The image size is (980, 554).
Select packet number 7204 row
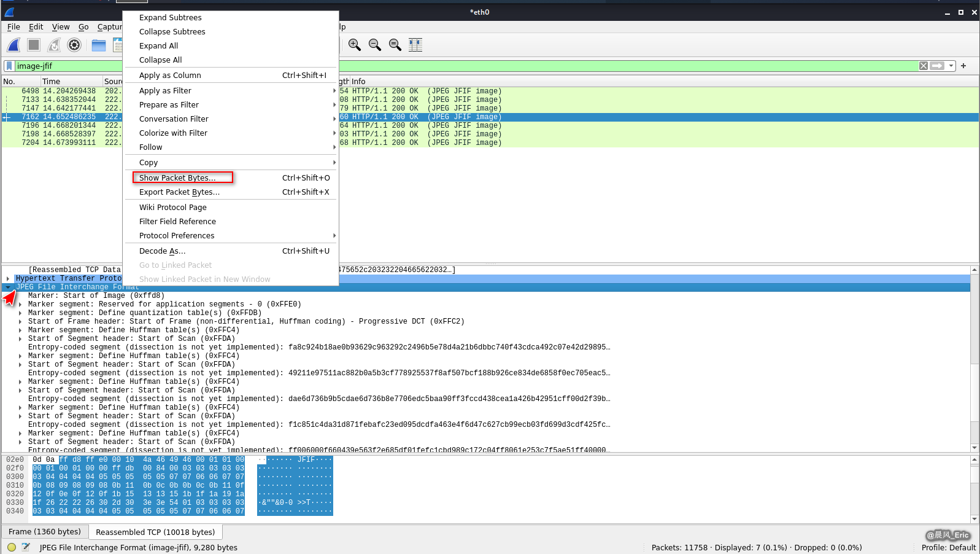[x=490, y=142]
